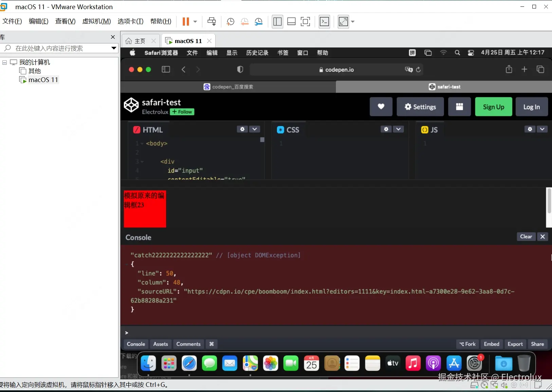
Task: Love this pen with heart button
Action: (x=381, y=107)
